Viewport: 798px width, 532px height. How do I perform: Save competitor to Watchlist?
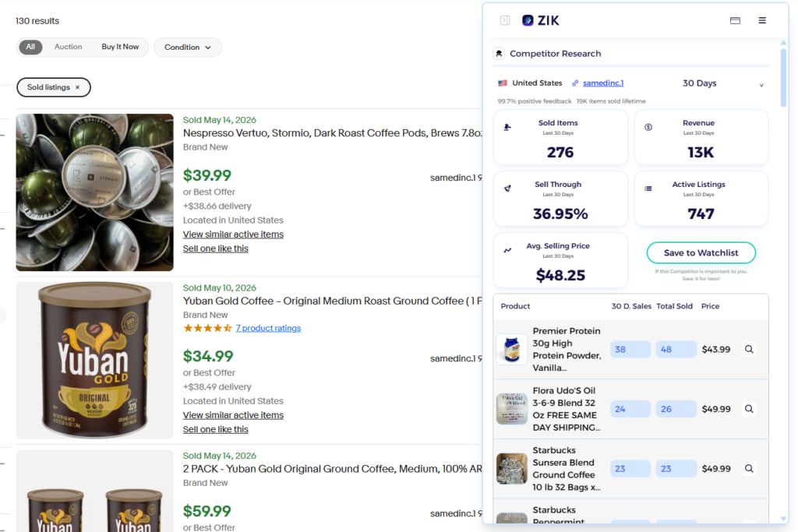(x=701, y=253)
